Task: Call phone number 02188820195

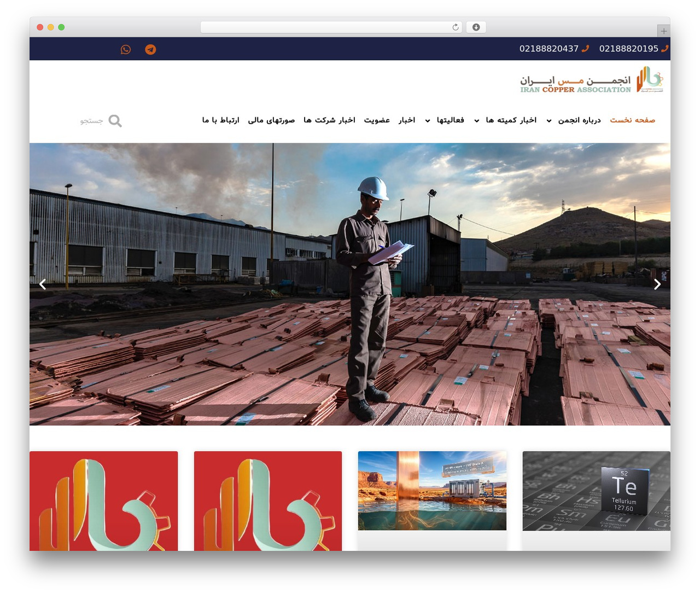Action: coord(629,49)
